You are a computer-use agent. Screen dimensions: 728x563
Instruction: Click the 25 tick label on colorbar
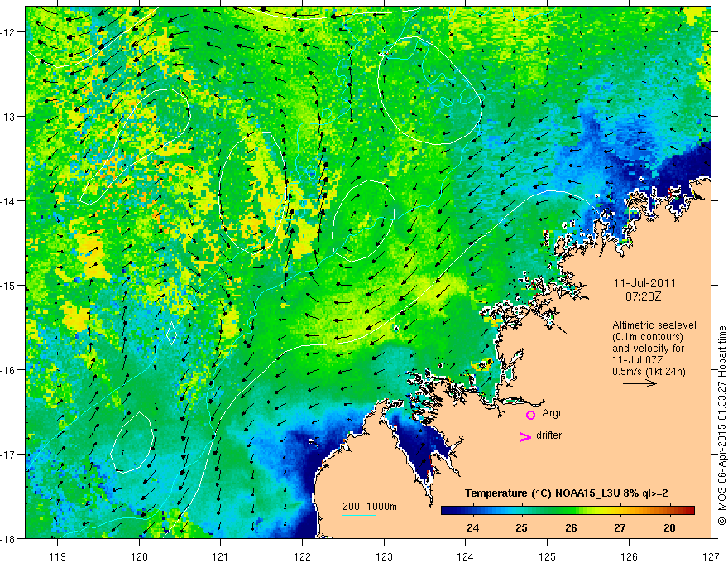pos(522,527)
